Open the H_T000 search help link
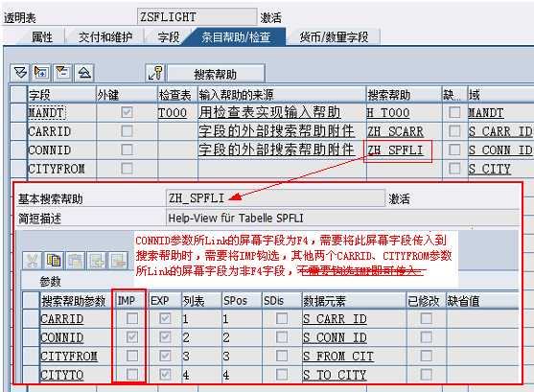The width and height of the screenshot is (534, 392). 388,113
